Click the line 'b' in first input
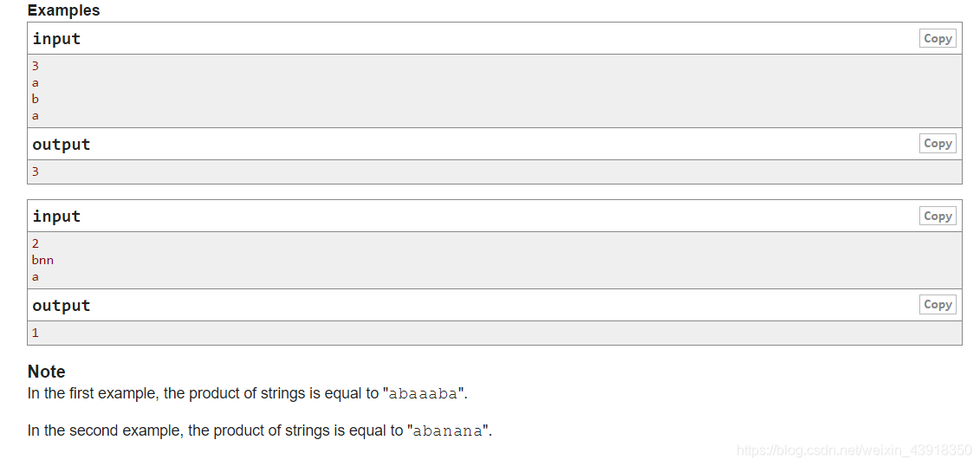 [x=35, y=99]
